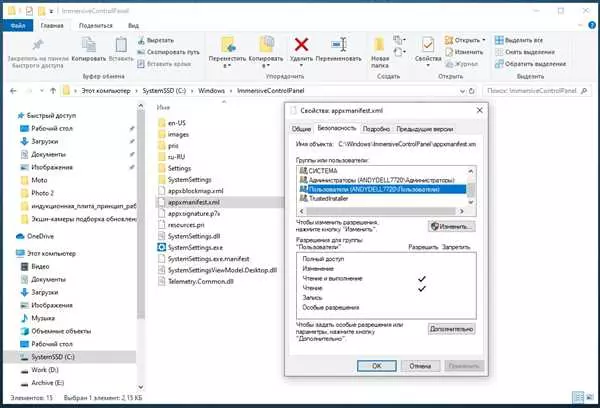The height and width of the screenshot is (408, 600).
Task: Select the SystemSettings folder
Action: click(x=189, y=180)
